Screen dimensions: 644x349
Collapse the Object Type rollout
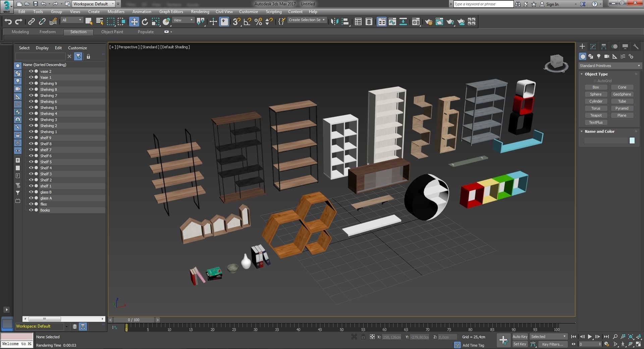pyautogui.click(x=582, y=74)
